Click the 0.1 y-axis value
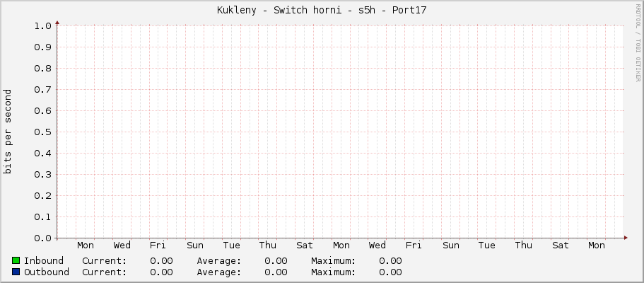 41,217
